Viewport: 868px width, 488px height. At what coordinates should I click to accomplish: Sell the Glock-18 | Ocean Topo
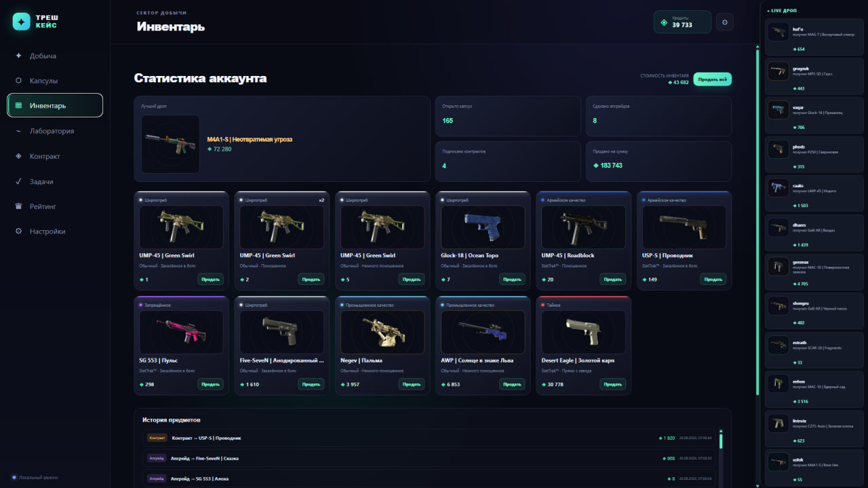tap(512, 280)
